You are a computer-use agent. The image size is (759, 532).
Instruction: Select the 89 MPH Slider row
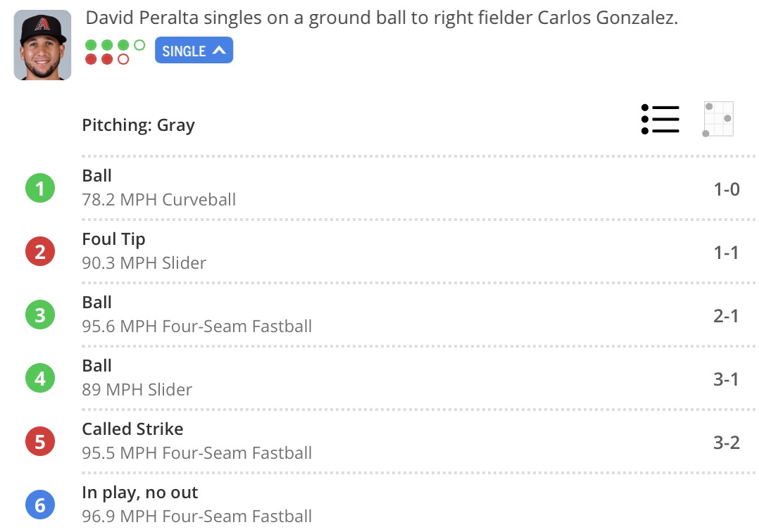[418, 378]
